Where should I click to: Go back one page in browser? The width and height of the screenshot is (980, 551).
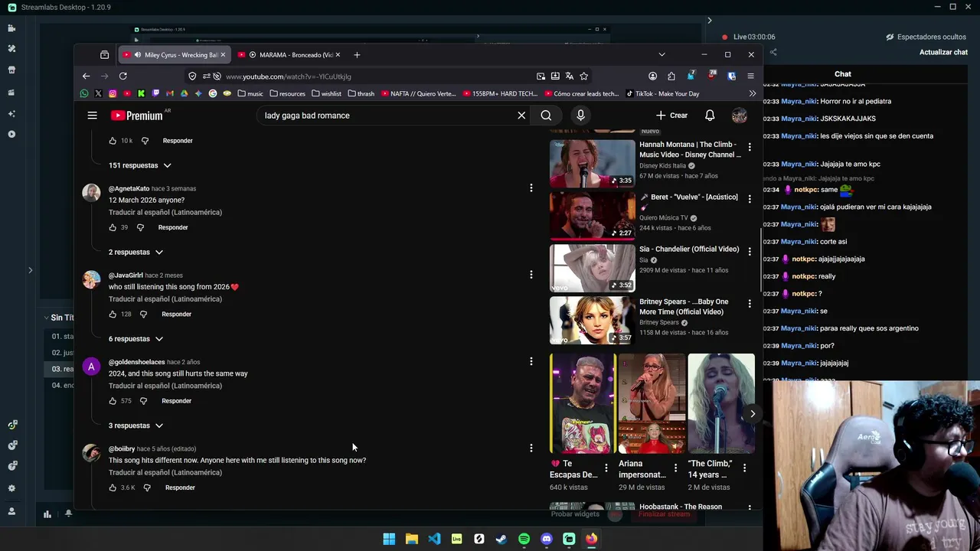(x=86, y=76)
